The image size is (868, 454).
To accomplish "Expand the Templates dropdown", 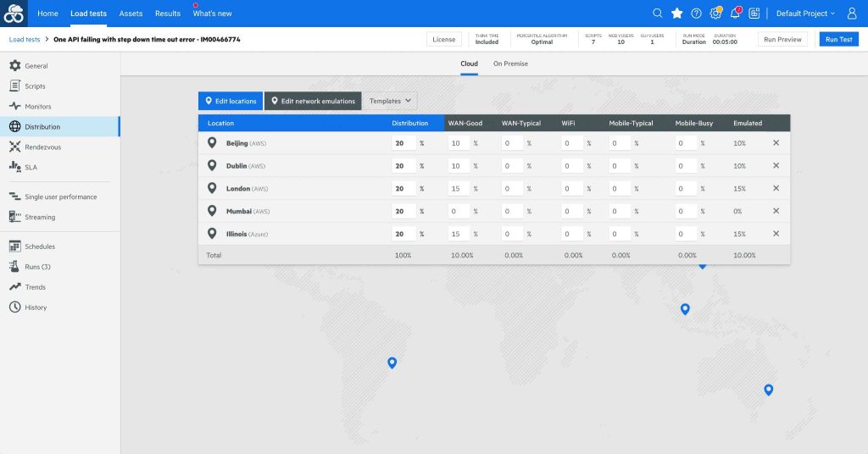I will [x=390, y=101].
